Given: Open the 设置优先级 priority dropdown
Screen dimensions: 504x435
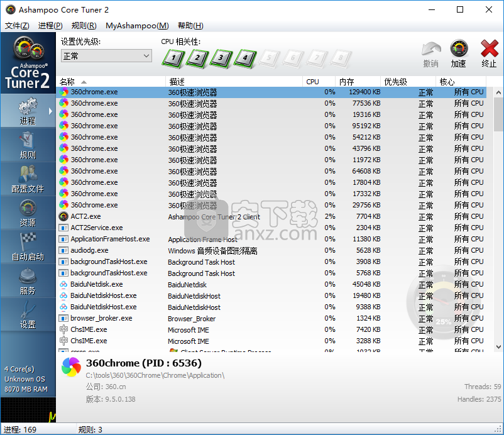Looking at the screenshot, I should coord(106,56).
